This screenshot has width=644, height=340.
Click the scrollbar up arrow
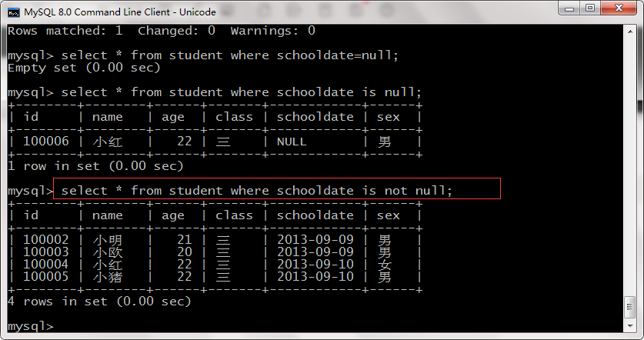point(630,32)
